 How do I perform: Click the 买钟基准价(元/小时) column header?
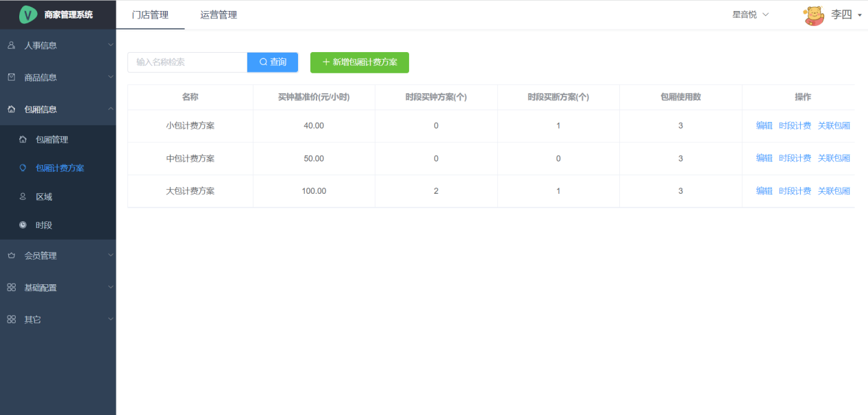coord(314,97)
